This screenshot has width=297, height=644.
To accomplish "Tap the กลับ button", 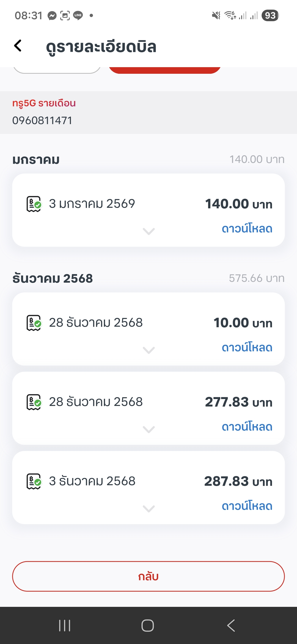I will pos(148,576).
